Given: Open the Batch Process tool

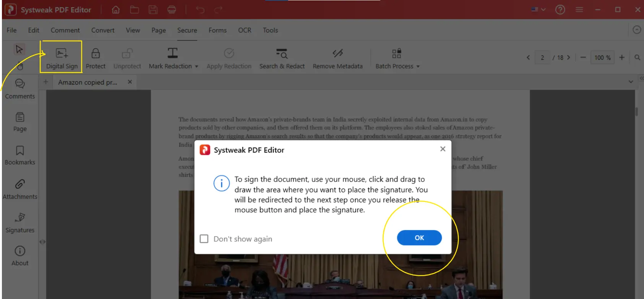Looking at the screenshot, I should (394, 58).
